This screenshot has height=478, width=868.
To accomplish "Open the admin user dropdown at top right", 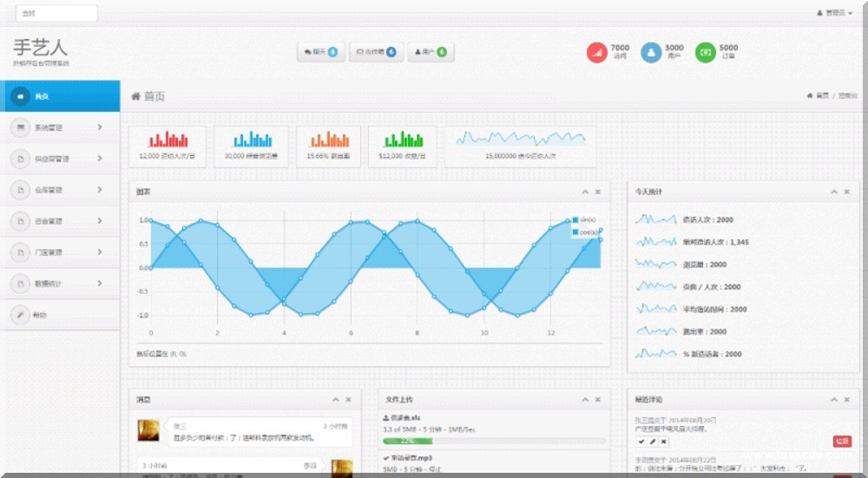I will [834, 13].
